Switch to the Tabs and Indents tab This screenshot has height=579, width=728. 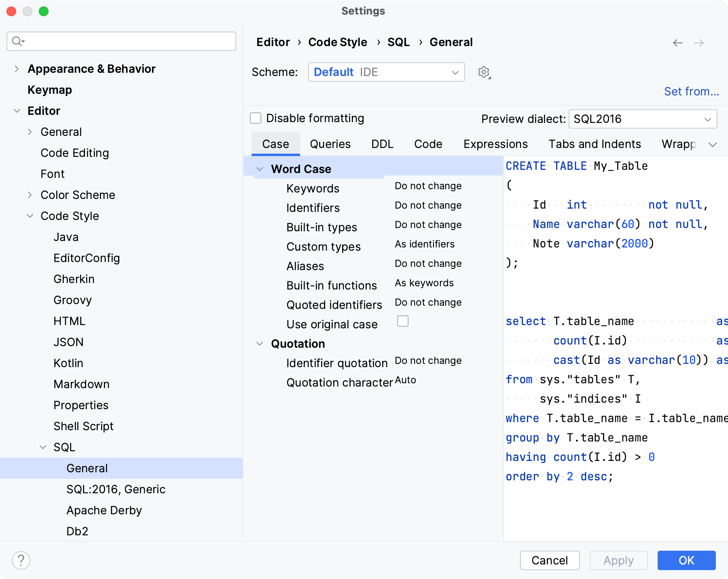(x=594, y=144)
